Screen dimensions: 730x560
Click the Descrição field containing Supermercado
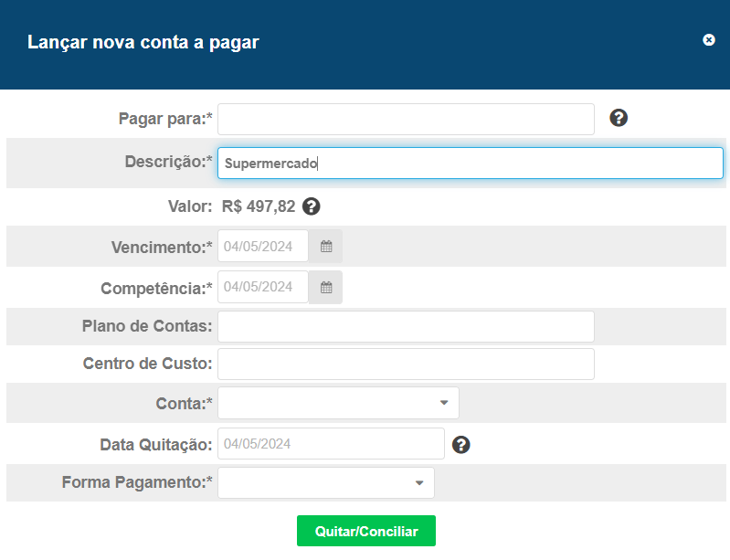pos(470,164)
